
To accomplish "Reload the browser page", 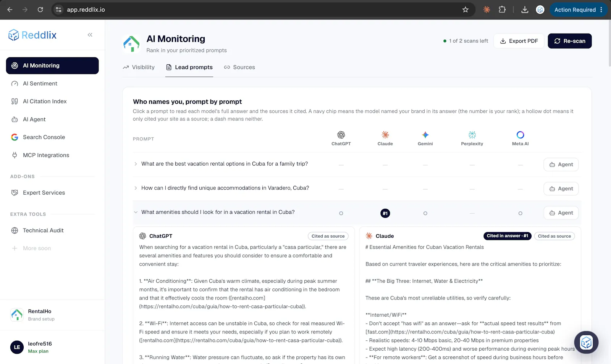I will point(40,10).
